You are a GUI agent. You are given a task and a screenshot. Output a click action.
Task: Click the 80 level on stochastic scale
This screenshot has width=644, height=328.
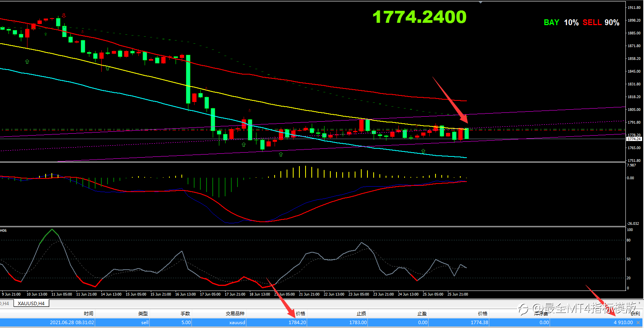point(629,240)
